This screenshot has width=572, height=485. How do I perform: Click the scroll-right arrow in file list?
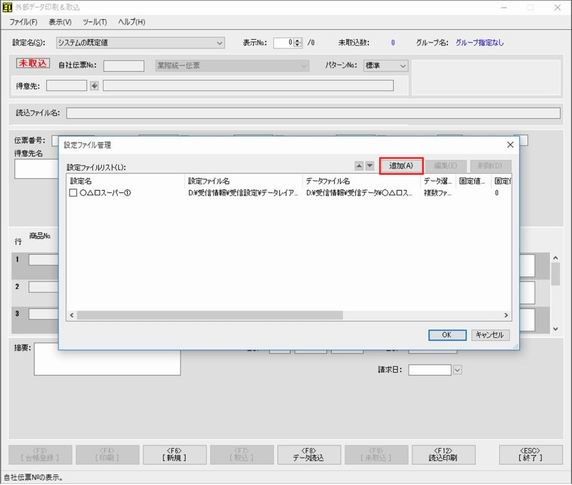click(506, 315)
